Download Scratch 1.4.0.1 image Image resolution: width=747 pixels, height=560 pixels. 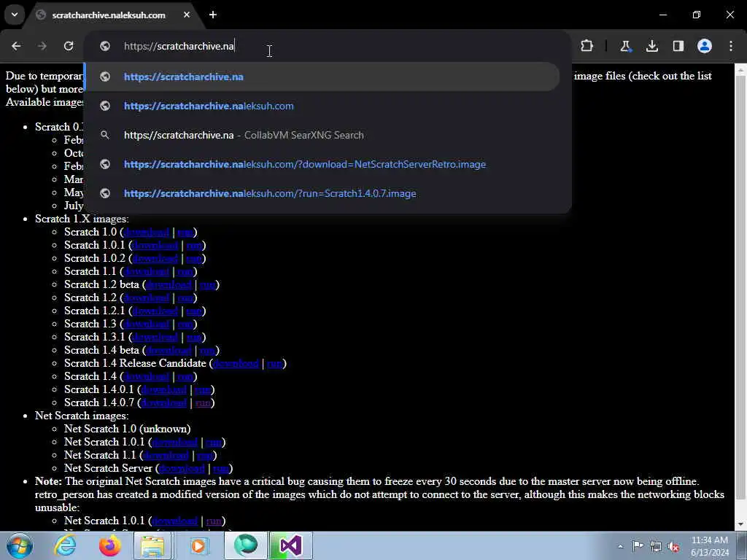164,390
